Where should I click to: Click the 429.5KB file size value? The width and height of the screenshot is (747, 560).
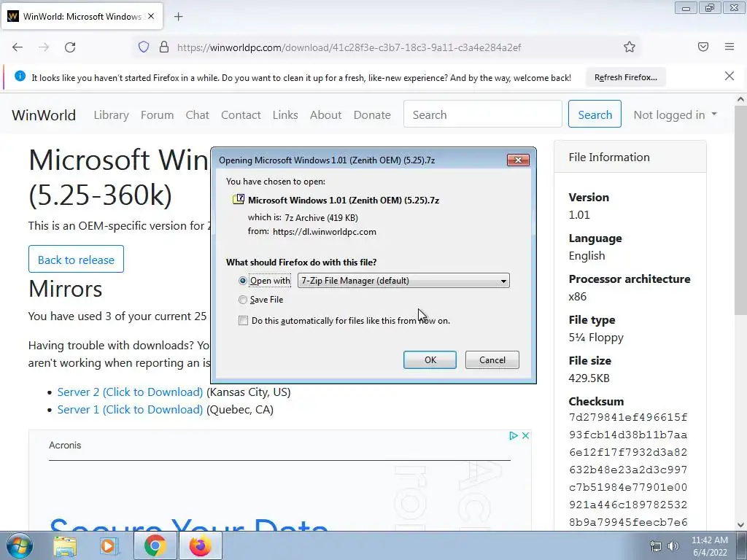(589, 378)
